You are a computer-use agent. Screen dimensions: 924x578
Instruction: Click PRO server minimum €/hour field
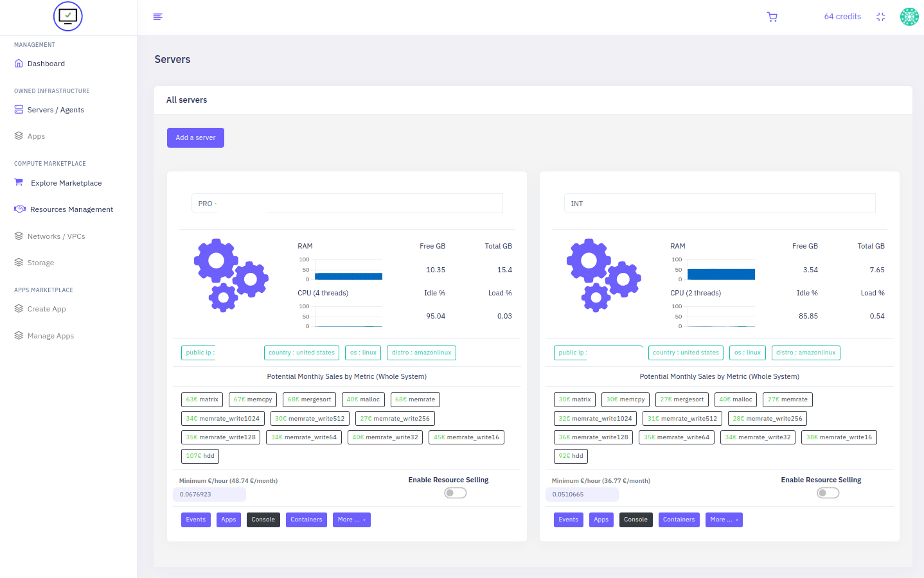pos(209,495)
